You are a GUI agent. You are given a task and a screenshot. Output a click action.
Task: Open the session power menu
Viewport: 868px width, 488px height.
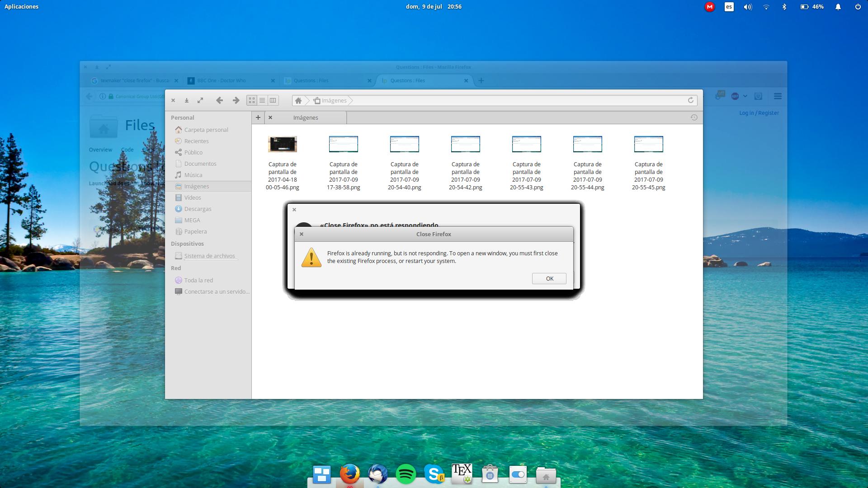pyautogui.click(x=858, y=7)
